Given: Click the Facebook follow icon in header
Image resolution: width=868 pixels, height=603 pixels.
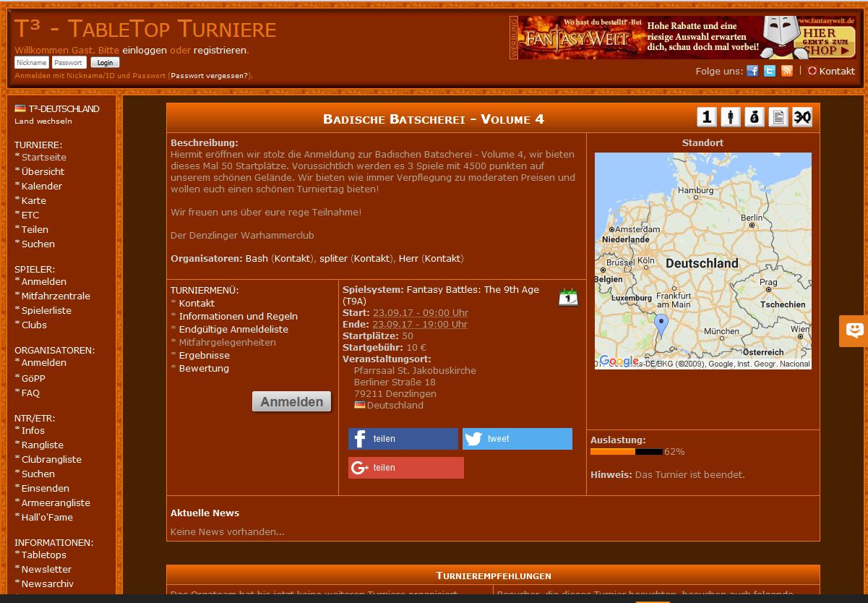Looking at the screenshot, I should tap(752, 71).
